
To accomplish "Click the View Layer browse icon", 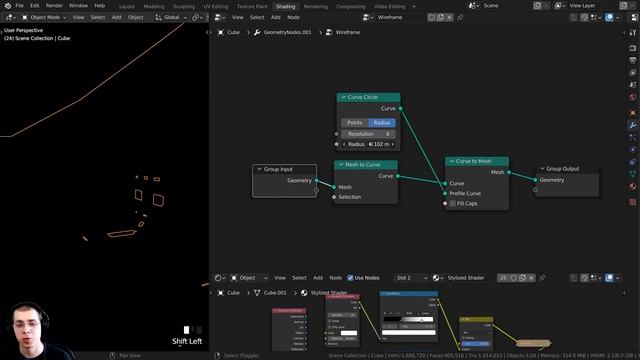I will 560,6.
